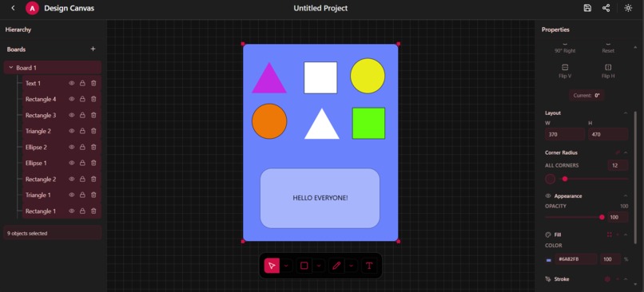Toggle visibility of Rectangle 3
Viewport: 644px width, 292px height.
click(x=71, y=115)
